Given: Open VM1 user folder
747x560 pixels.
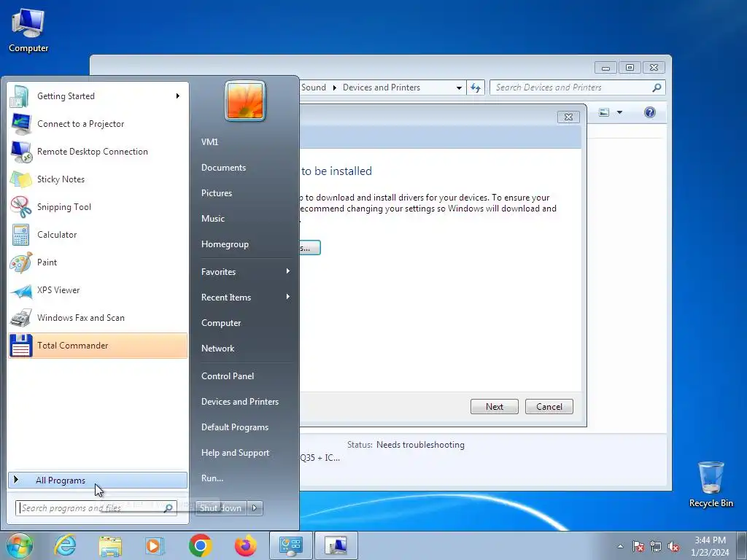Looking at the screenshot, I should click(209, 142).
